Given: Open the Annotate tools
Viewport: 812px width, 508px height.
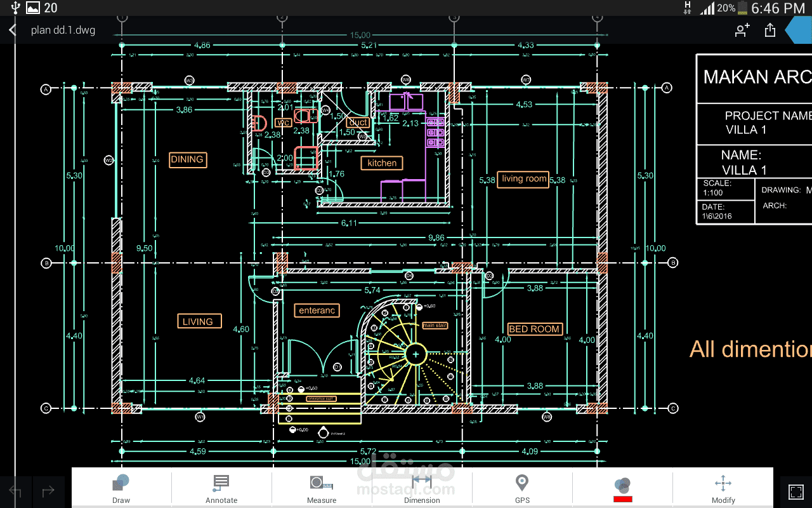Looking at the screenshot, I should click(x=221, y=489).
